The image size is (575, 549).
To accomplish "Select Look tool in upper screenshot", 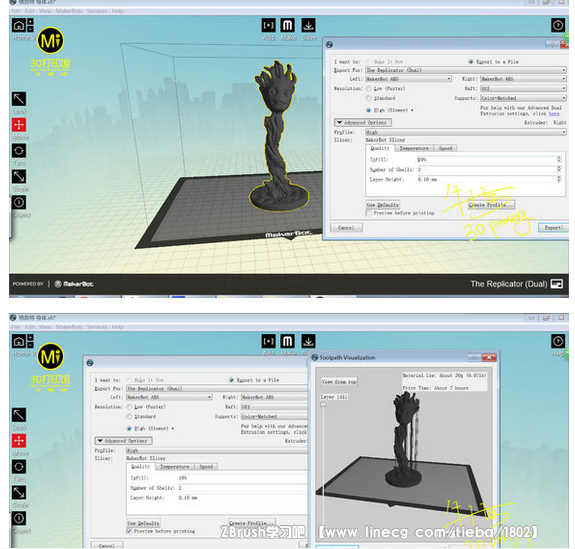I will [19, 99].
